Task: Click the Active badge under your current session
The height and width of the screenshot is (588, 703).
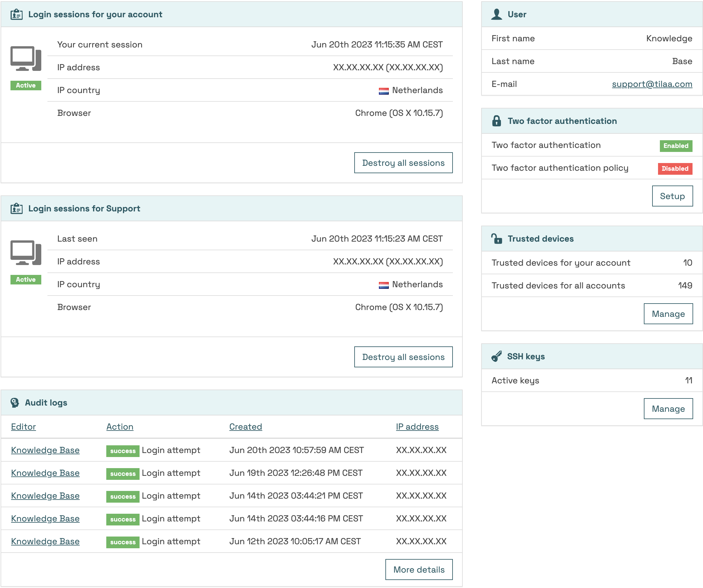Action: pos(26,85)
